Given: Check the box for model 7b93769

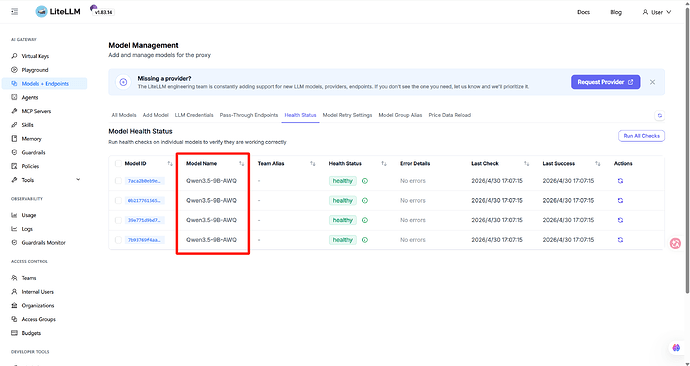Looking at the screenshot, I should tap(118, 240).
